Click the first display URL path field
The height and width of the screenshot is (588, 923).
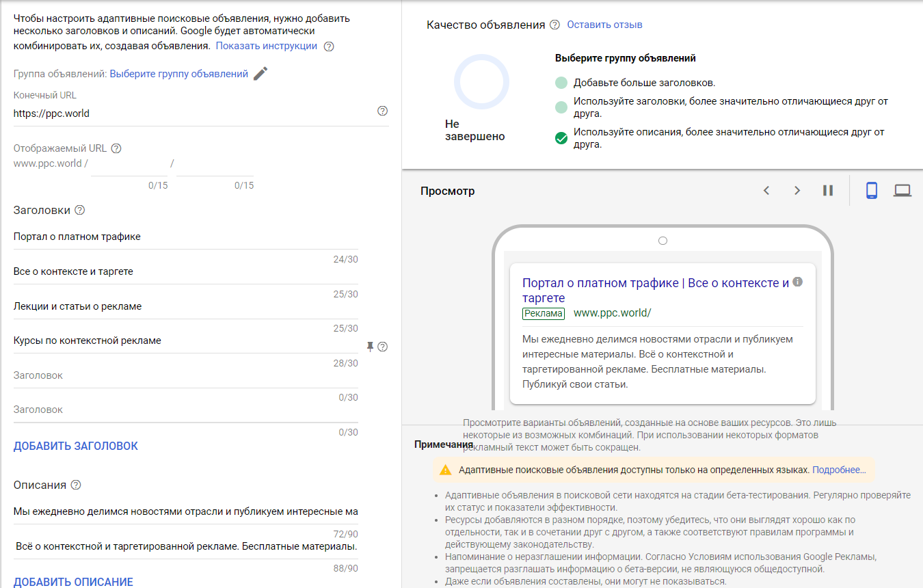[x=129, y=165]
